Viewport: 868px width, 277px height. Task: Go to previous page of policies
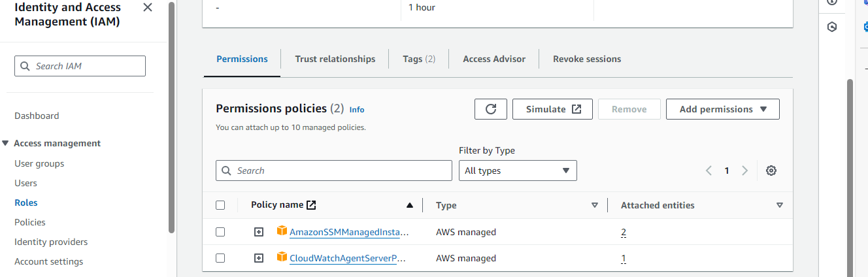tap(709, 171)
